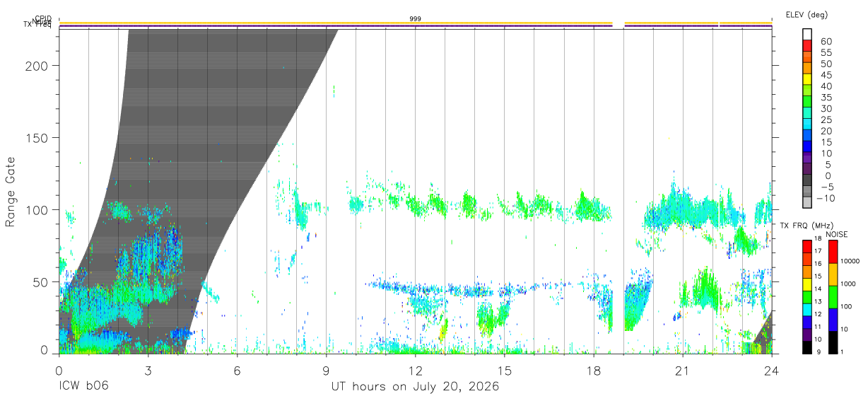Click the 10000 label on NOISE scale

click(x=850, y=261)
